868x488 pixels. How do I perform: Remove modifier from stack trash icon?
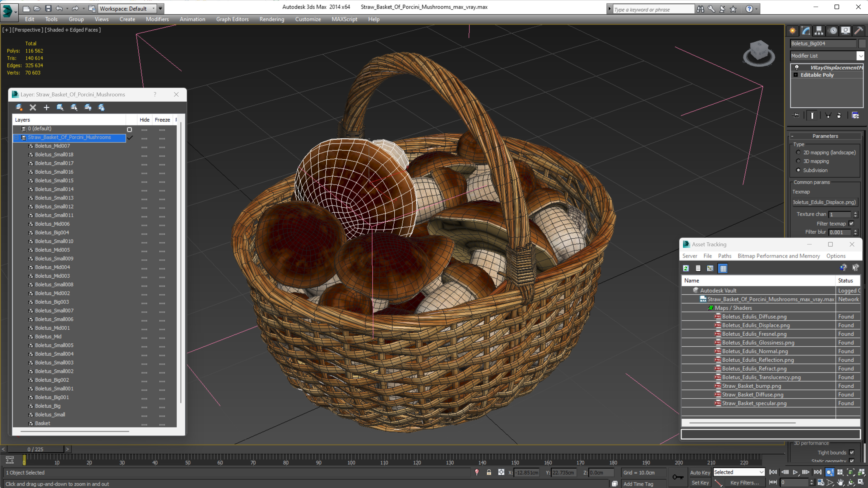839,116
